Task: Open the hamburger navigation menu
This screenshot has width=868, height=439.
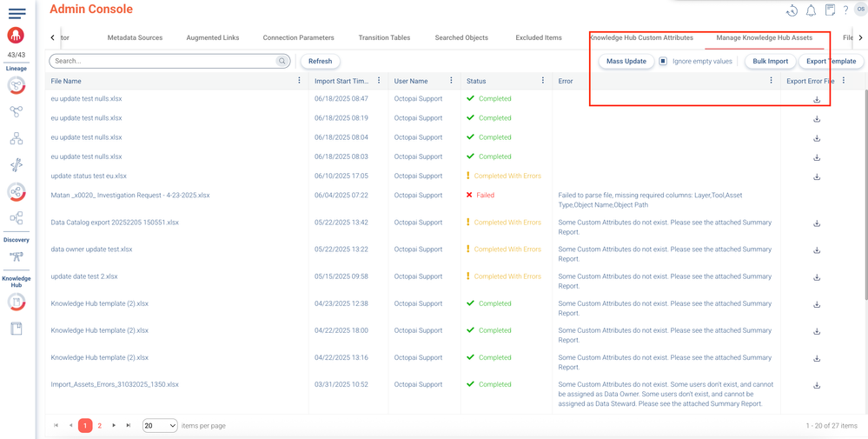Action: tap(17, 13)
